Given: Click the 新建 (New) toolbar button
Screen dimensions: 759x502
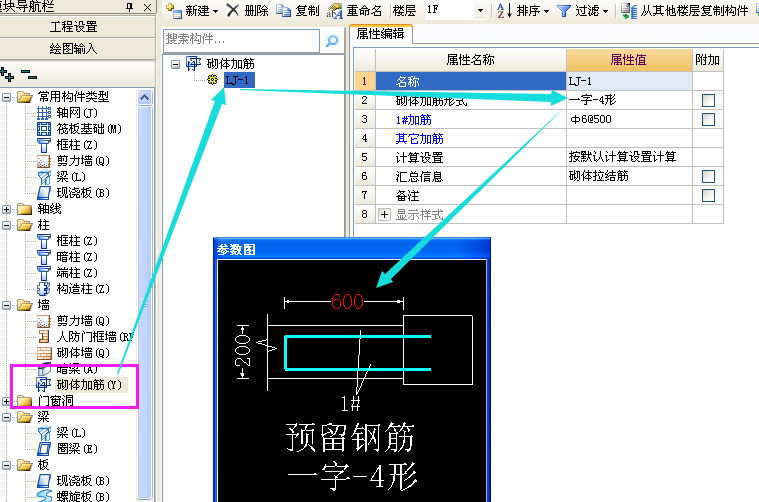Looking at the screenshot, I should tap(192, 10).
